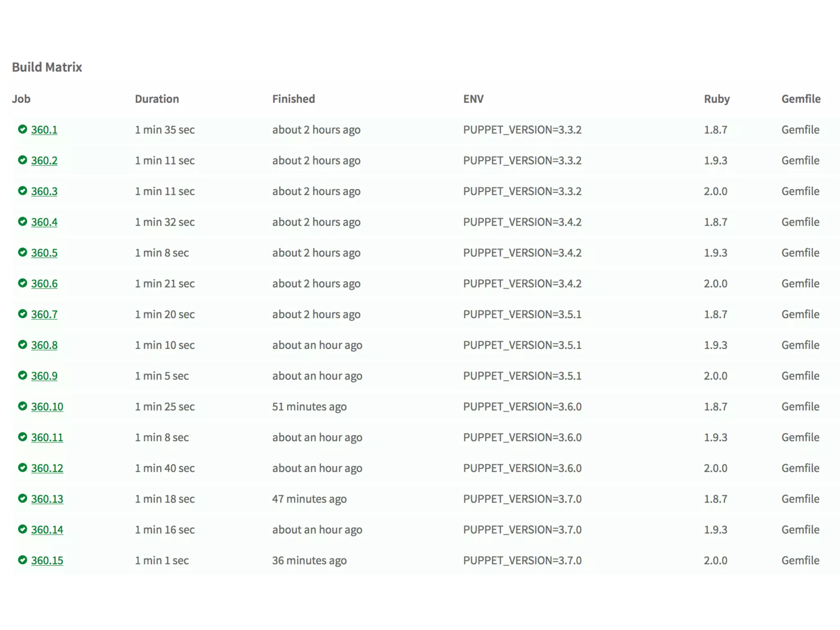Open job 360.11 link
Image resolution: width=840 pixels, height=630 pixels.
point(47,437)
